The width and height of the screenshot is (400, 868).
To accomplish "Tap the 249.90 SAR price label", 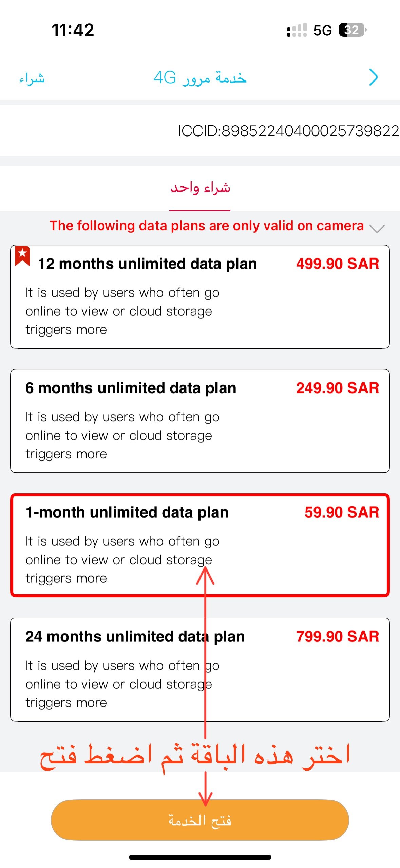I will point(337,388).
